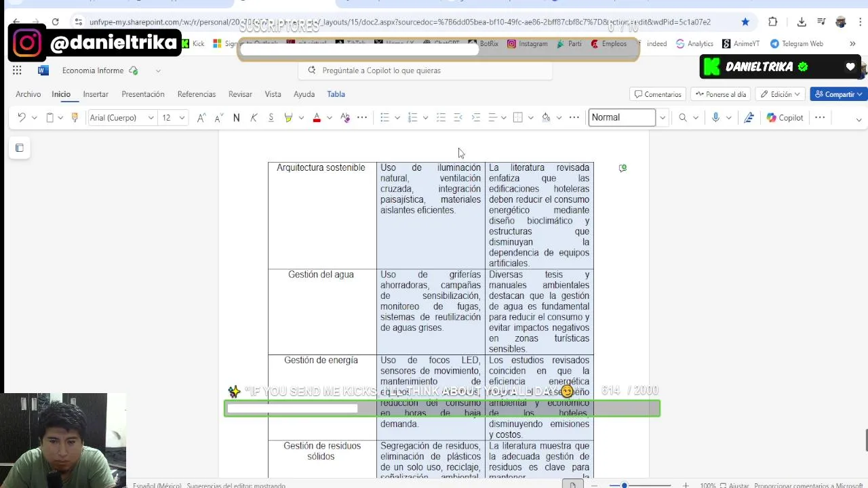Decrease the paragraph indent
The width and height of the screenshot is (868, 488).
point(458,118)
